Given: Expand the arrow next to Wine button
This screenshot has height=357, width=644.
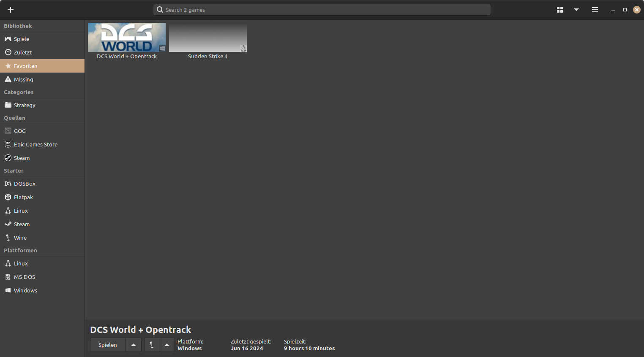Looking at the screenshot, I should click(167, 345).
